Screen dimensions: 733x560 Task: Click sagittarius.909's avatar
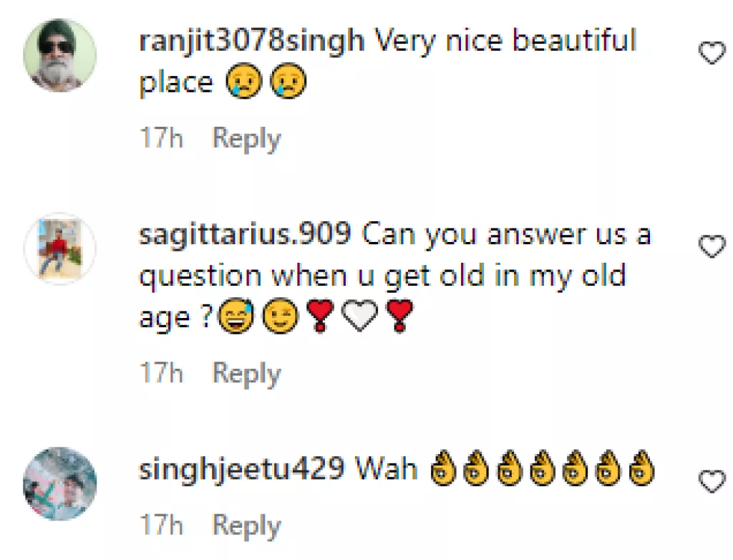(60, 248)
